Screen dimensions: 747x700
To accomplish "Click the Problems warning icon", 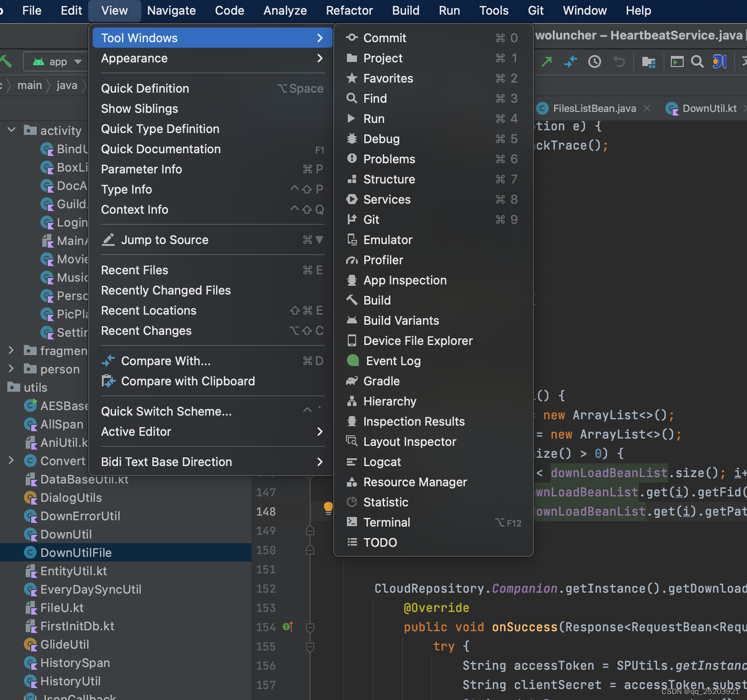I will tap(352, 159).
